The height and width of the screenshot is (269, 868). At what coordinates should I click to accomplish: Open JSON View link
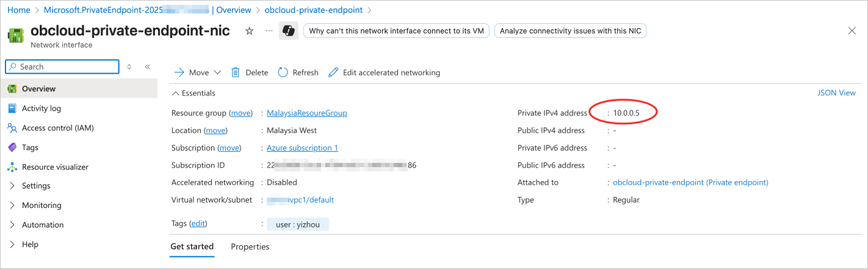[x=836, y=93]
